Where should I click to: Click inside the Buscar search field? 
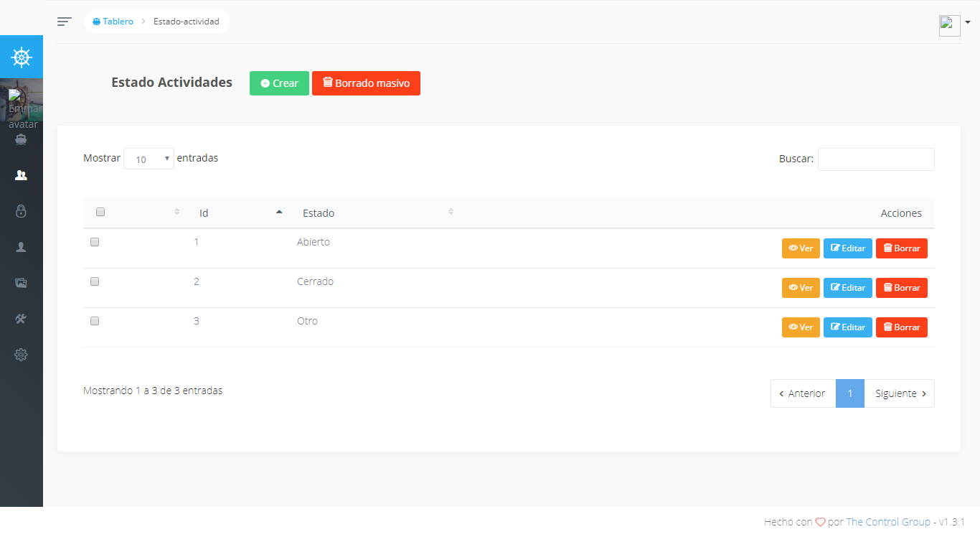tap(876, 159)
